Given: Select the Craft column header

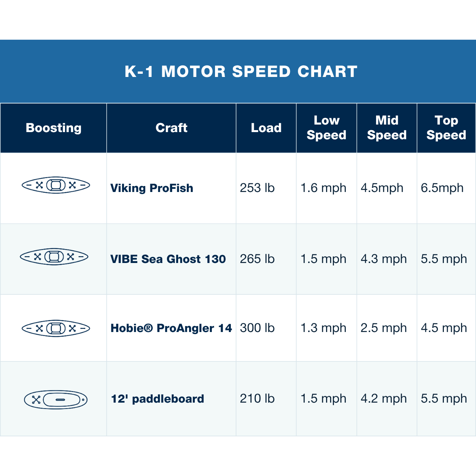Looking at the screenshot, I should coord(171,128).
